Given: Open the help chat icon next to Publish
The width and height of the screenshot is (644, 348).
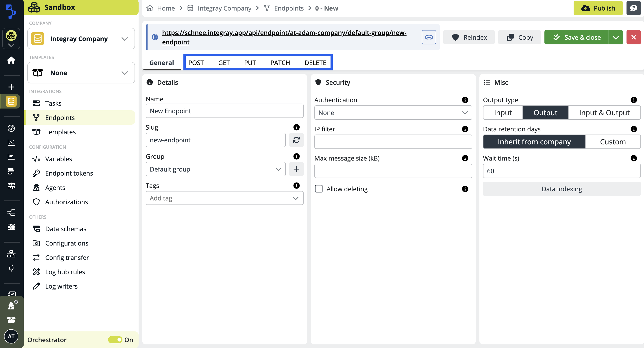Looking at the screenshot, I should (633, 8).
